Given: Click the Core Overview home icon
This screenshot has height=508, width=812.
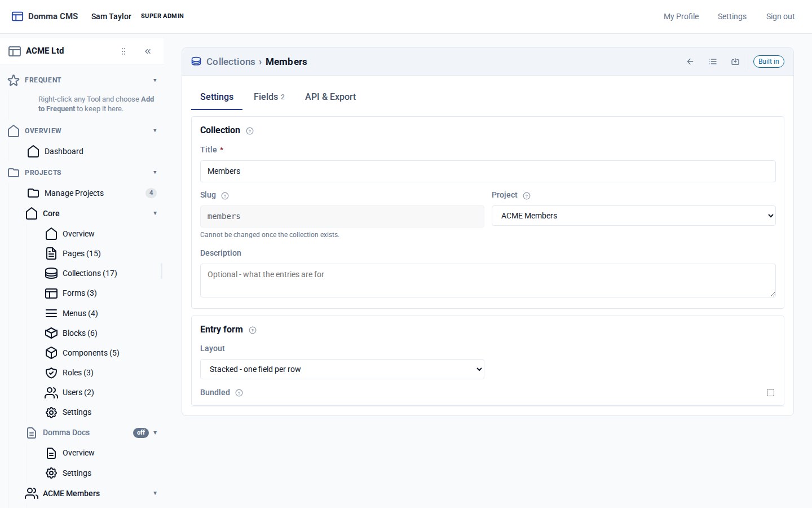Looking at the screenshot, I should 51,234.
